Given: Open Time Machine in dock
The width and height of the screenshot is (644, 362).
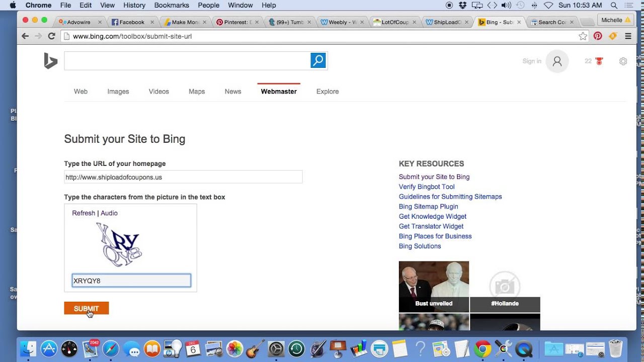Looking at the screenshot, I should (296, 348).
